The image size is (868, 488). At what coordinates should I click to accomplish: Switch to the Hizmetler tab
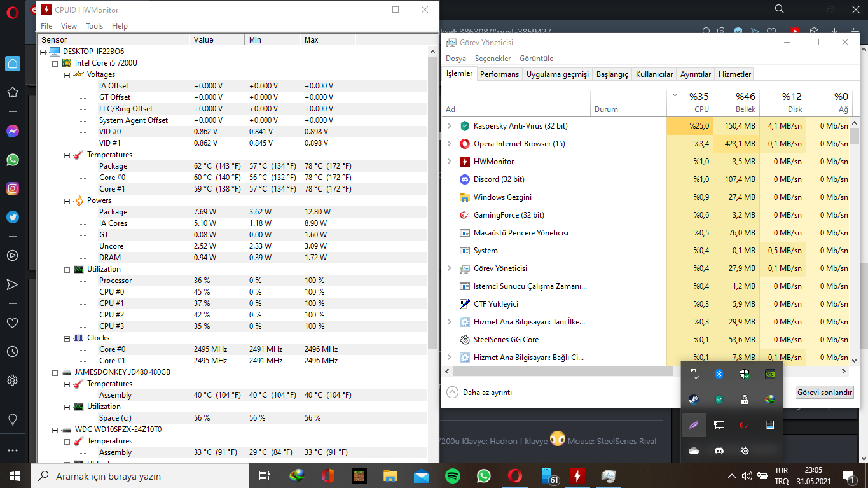(x=734, y=74)
